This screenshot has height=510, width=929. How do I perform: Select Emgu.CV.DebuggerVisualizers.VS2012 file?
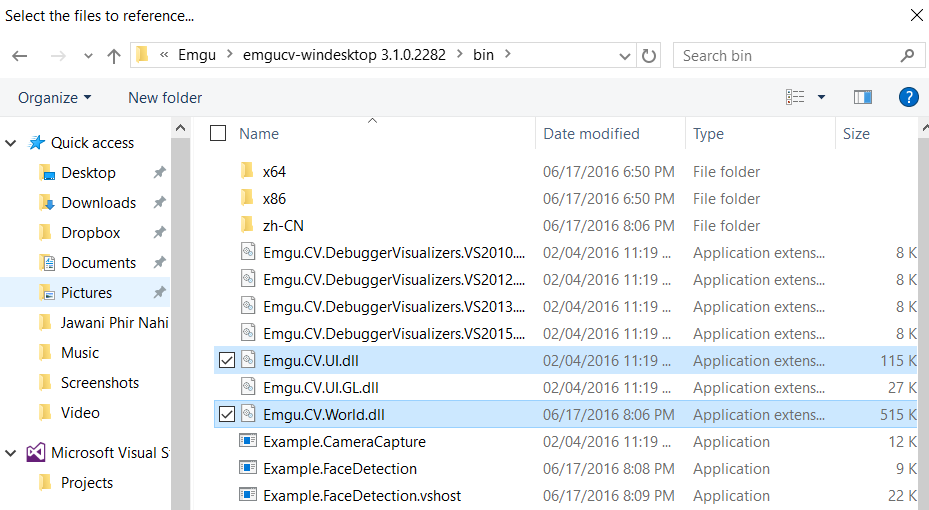tap(393, 280)
